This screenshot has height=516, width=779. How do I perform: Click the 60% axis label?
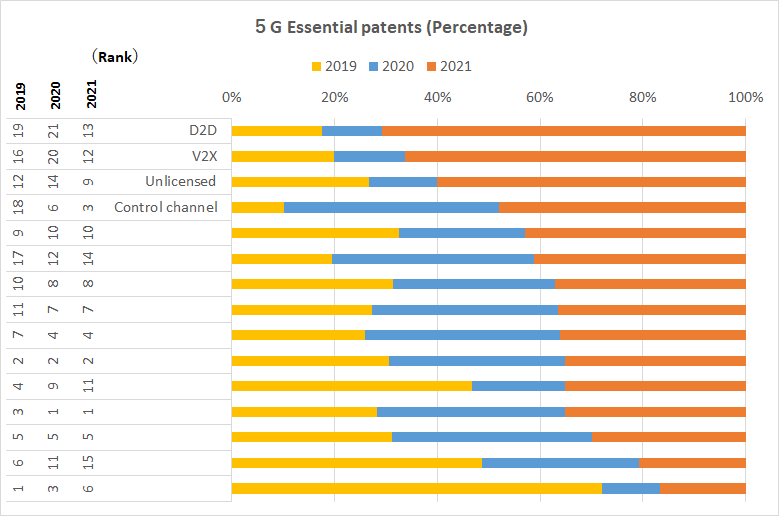point(540,97)
